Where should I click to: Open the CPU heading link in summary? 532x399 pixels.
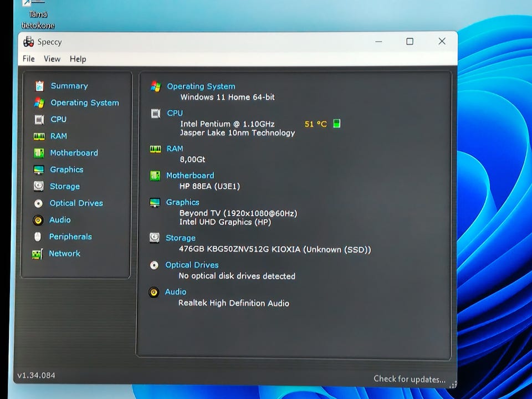[175, 113]
